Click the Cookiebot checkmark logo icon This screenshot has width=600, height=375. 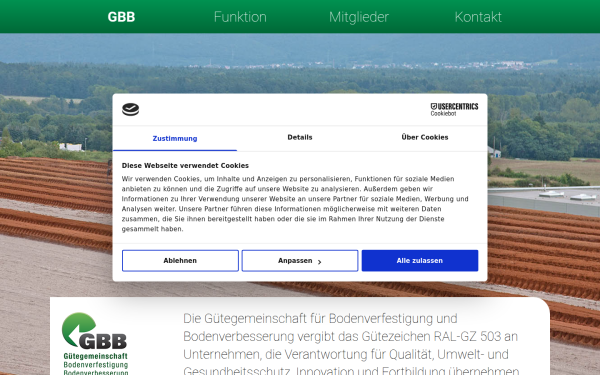point(130,109)
